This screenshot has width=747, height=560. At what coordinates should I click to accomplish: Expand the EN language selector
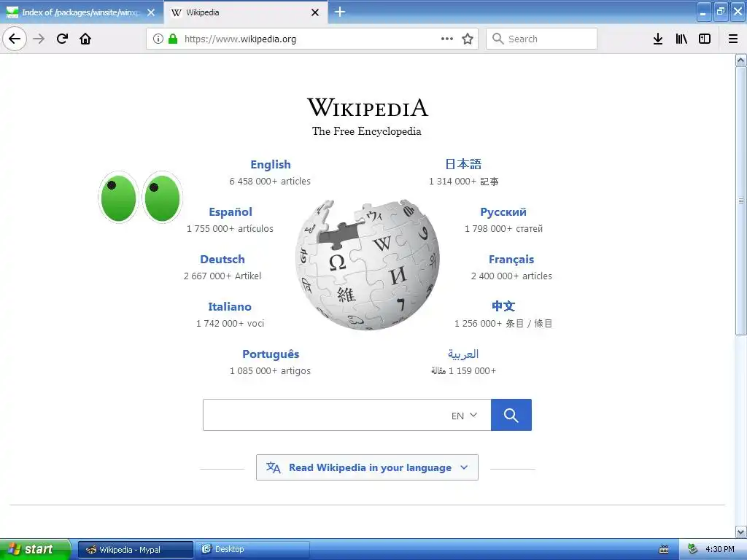point(465,416)
